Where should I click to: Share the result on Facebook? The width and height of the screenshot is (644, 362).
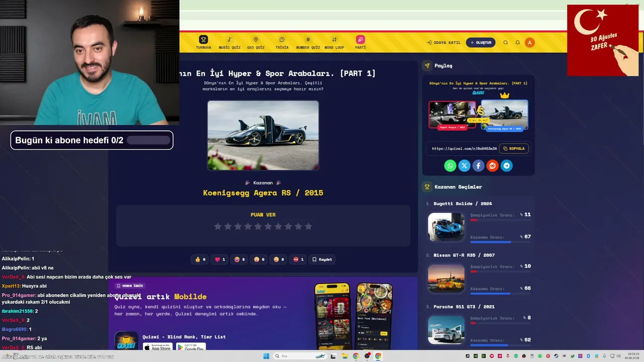point(478,165)
